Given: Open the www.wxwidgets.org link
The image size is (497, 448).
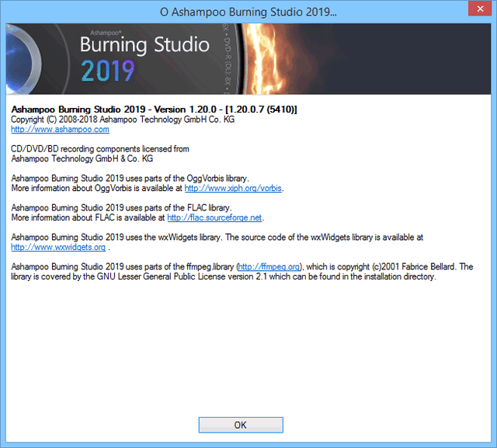Looking at the screenshot, I should [58, 247].
